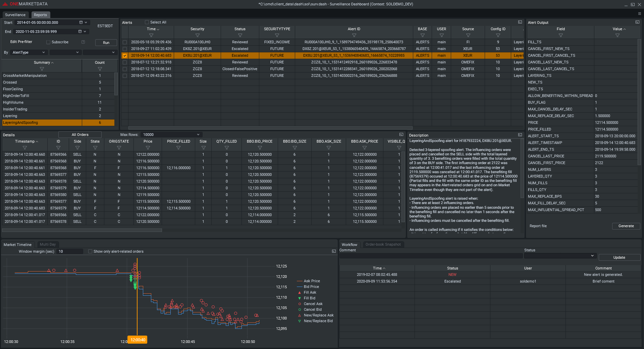Generate the report file

626,226
